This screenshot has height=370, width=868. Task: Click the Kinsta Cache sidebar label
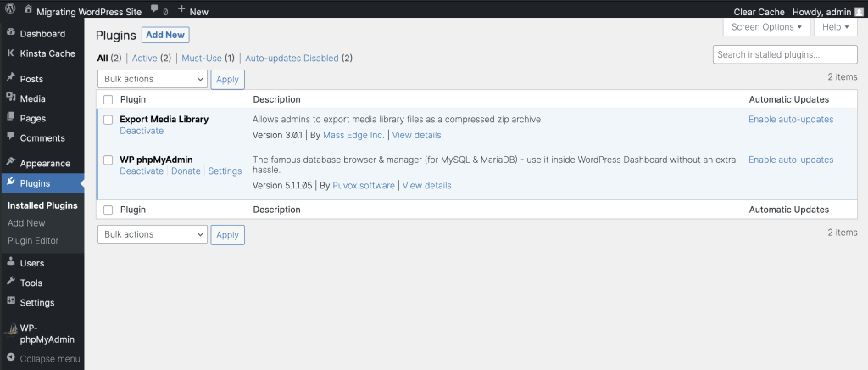point(47,53)
